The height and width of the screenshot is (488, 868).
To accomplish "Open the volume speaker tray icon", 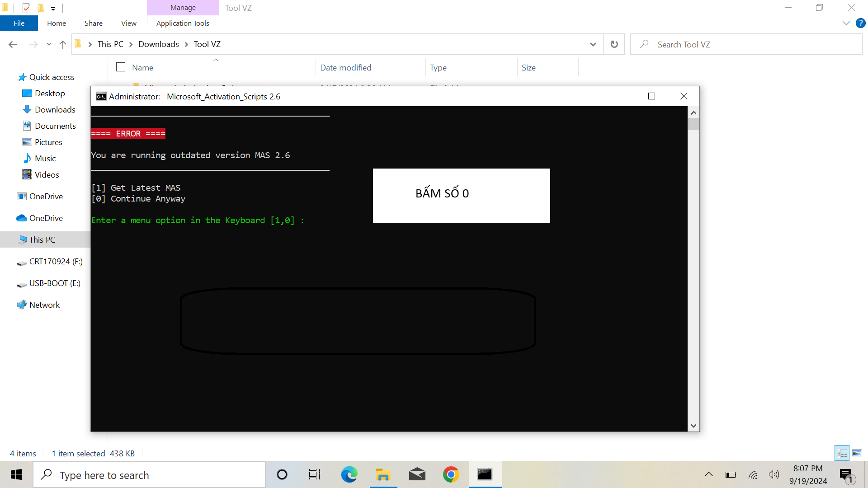I will [774, 474].
